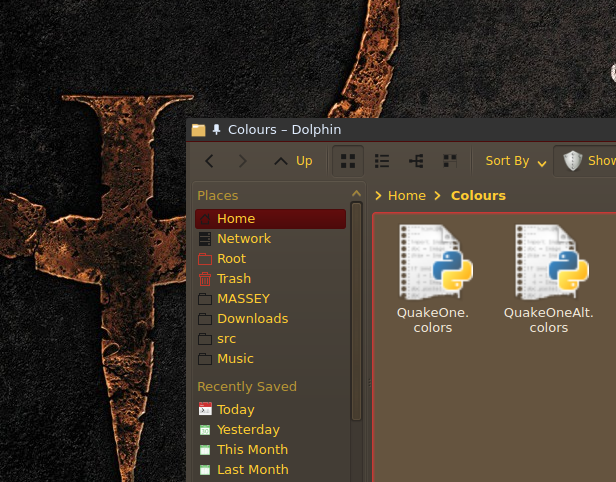The width and height of the screenshot is (616, 482).
Task: Click Colours in the breadcrumb path
Action: click(478, 196)
